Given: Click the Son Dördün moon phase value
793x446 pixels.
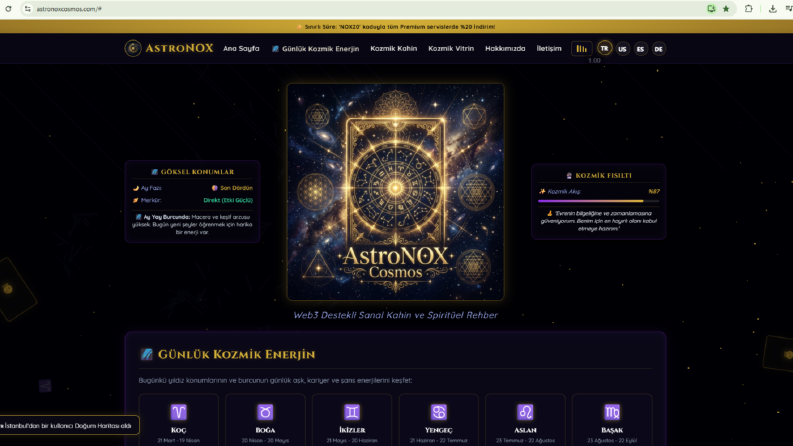Looking at the screenshot, I should click(233, 188).
